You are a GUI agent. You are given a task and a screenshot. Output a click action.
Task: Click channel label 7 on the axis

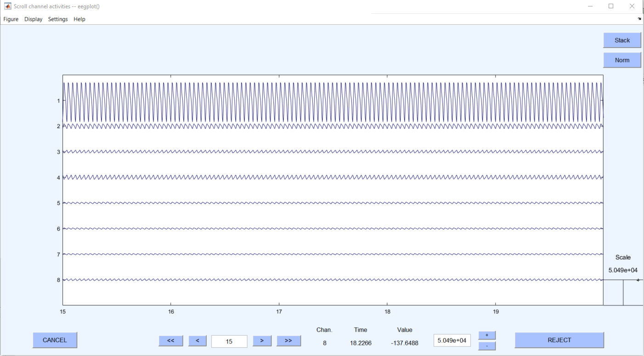[x=59, y=254]
